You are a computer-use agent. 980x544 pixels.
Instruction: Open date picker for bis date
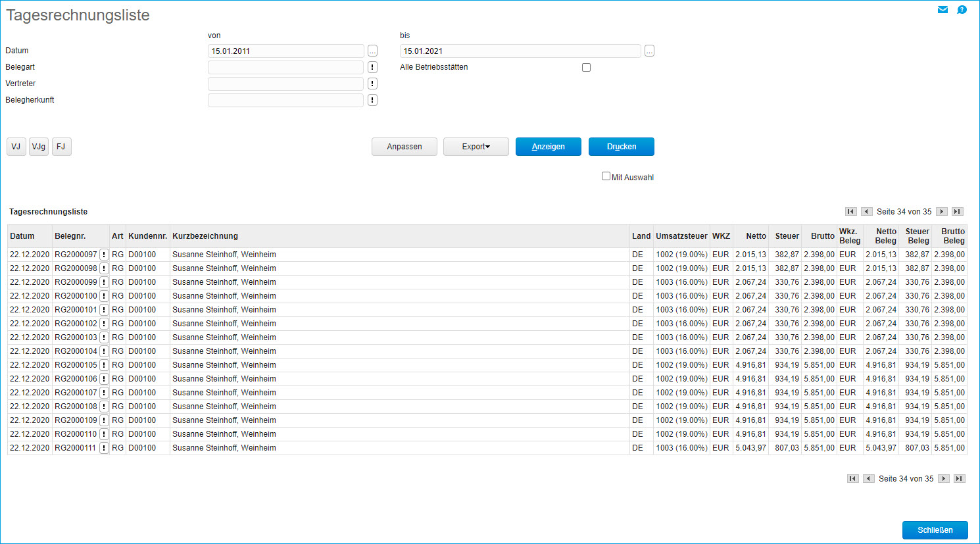pos(649,51)
